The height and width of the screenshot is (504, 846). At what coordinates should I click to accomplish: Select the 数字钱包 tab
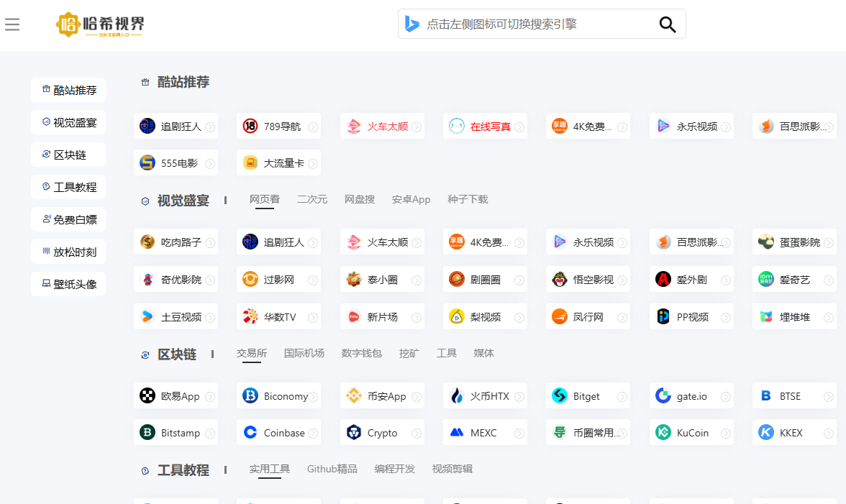[x=361, y=353]
